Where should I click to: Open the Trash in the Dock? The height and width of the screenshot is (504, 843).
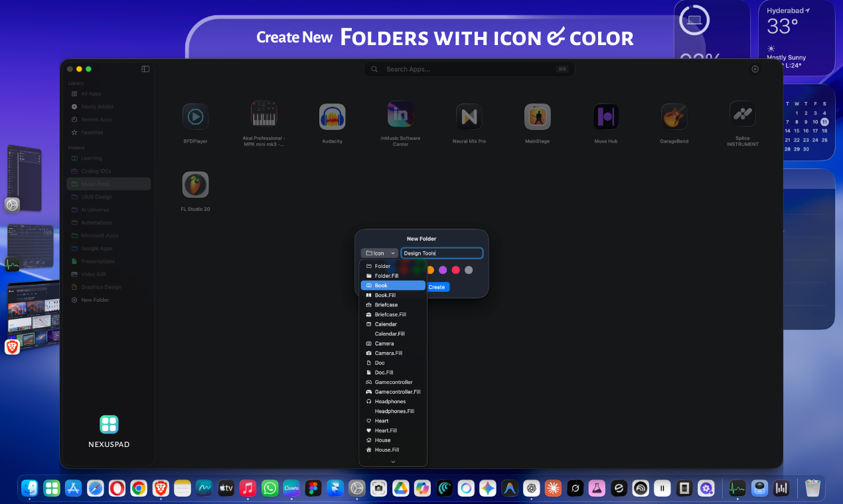tap(812, 489)
